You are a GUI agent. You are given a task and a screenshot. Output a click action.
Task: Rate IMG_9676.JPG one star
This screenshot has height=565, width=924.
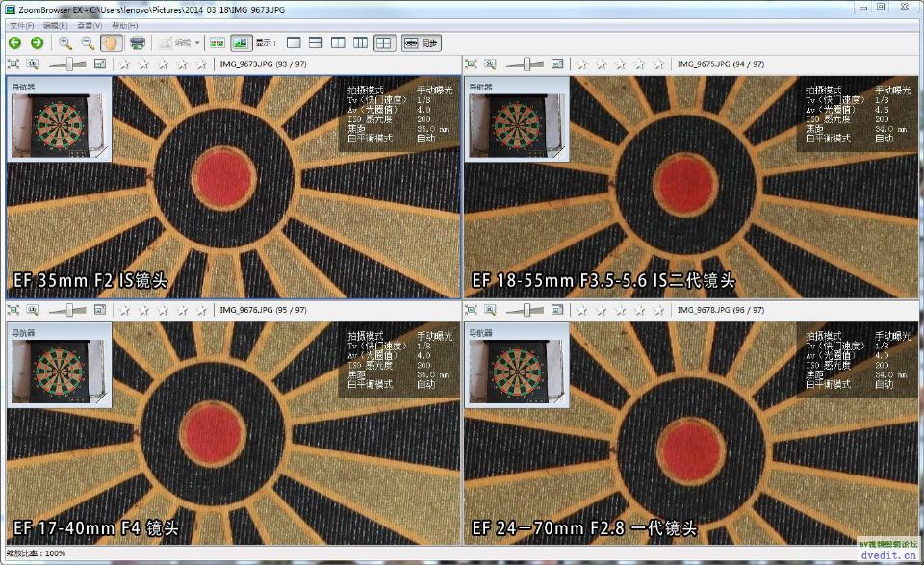tap(124, 310)
